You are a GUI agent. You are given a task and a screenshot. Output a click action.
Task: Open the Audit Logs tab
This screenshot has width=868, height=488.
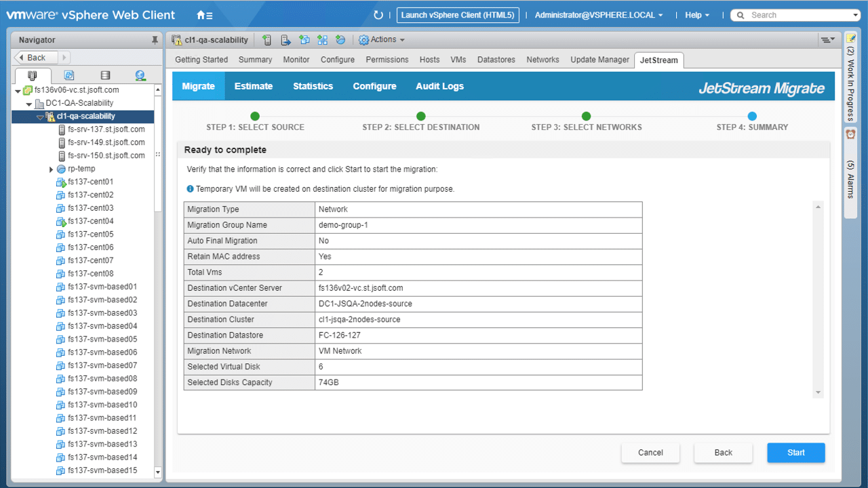(440, 86)
